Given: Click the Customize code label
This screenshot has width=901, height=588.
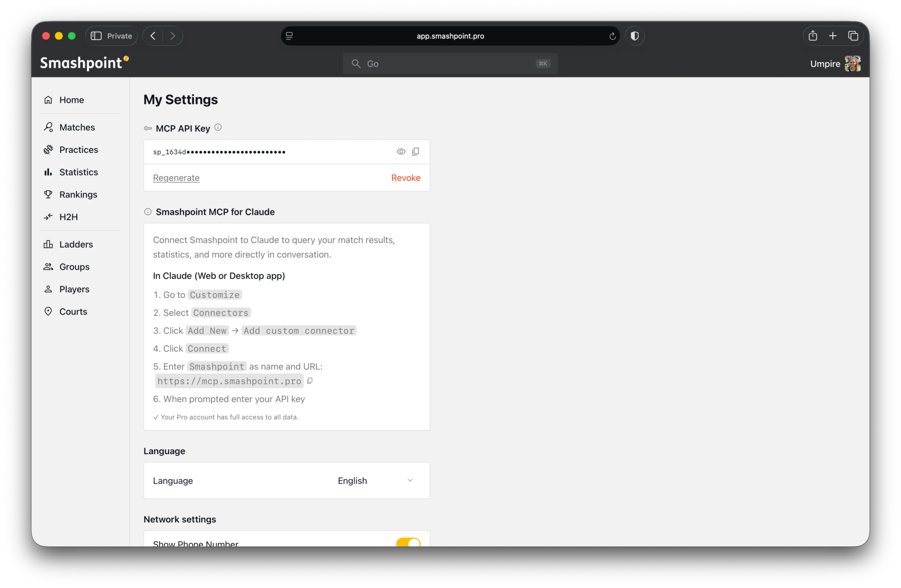Looking at the screenshot, I should click(215, 295).
